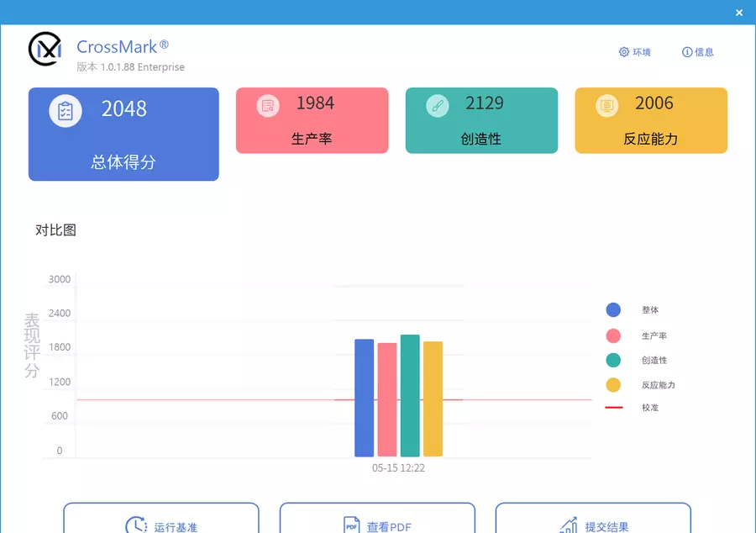Click the 600 y-axis label
The height and width of the screenshot is (533, 756).
click(x=60, y=416)
